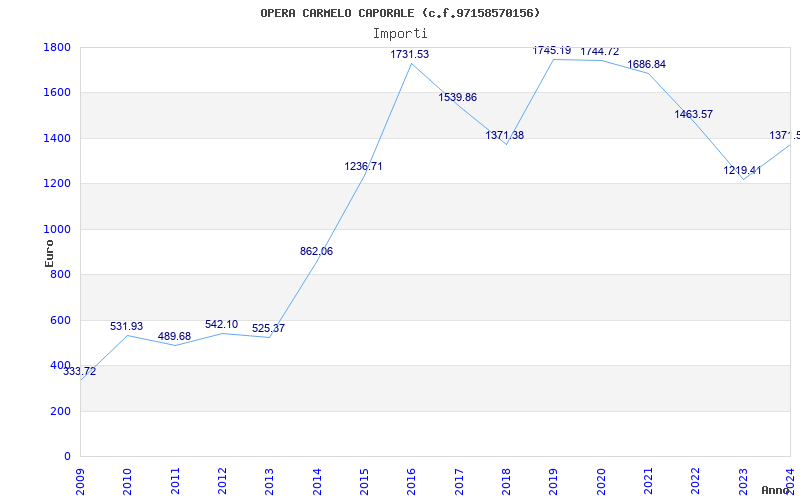Click the 1400 y-axis tick label
This screenshot has width=800, height=500.
[57, 138]
